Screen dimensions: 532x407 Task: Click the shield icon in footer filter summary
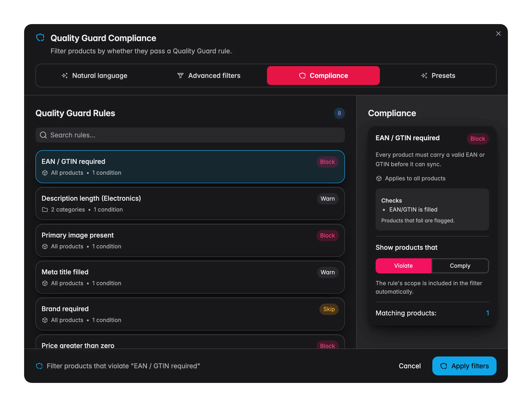[x=39, y=366]
